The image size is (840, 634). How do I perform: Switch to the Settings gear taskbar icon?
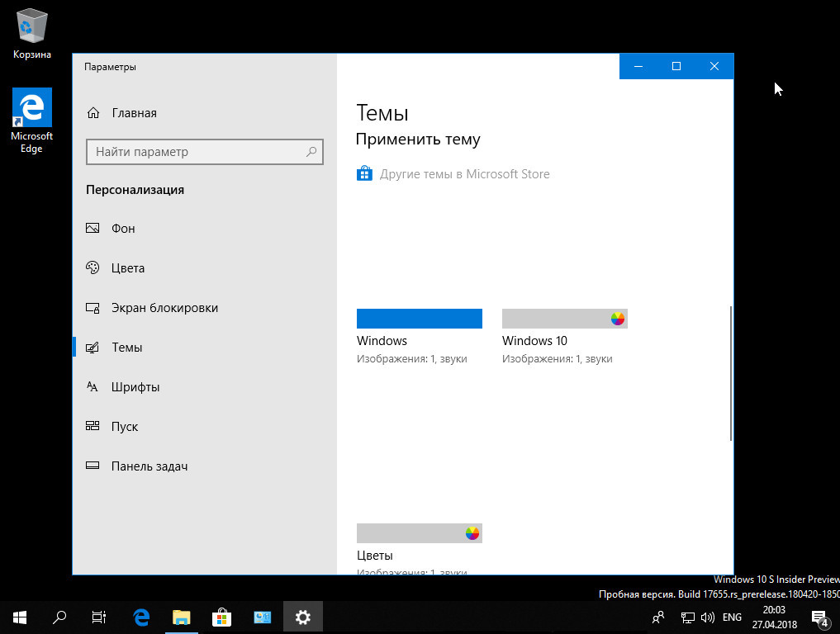[x=302, y=617]
